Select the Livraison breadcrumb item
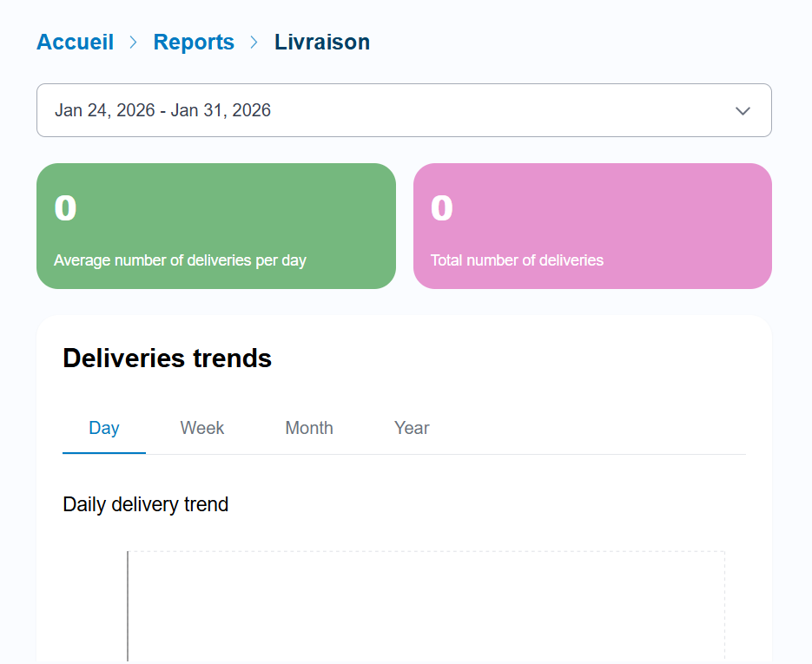The height and width of the screenshot is (664, 812). [x=322, y=42]
